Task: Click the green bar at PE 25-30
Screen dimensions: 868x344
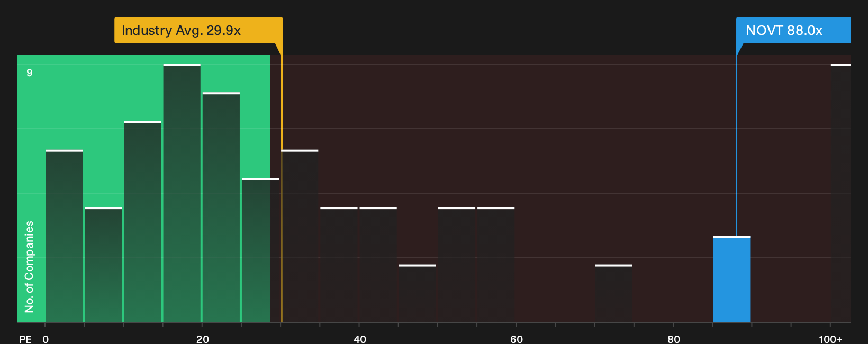Action: pos(260,250)
